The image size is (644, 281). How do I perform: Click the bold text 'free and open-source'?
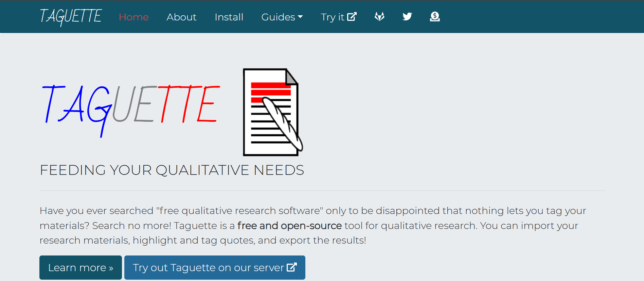(x=289, y=226)
